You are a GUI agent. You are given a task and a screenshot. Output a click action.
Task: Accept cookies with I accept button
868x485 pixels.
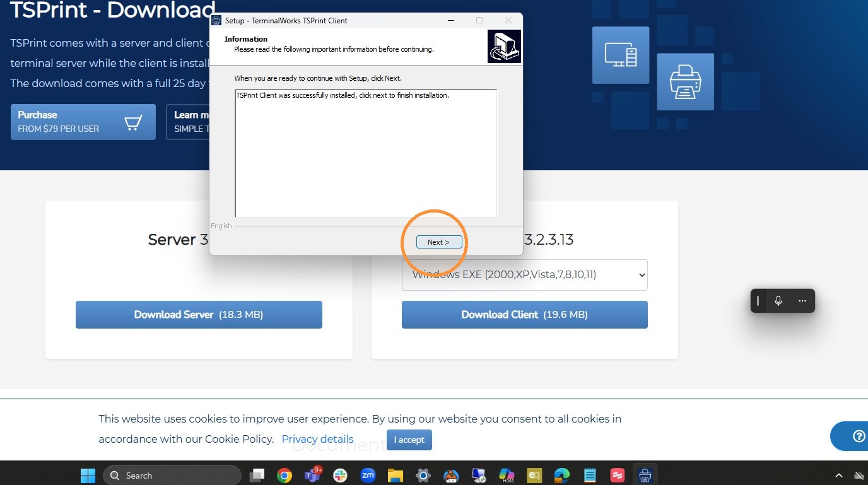tap(409, 440)
